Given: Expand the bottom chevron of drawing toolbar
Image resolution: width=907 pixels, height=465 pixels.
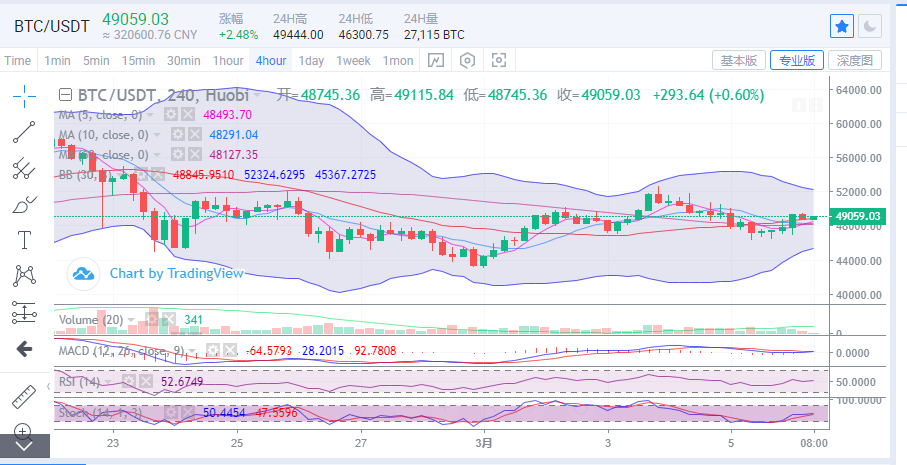Looking at the screenshot, I should click(x=24, y=446).
